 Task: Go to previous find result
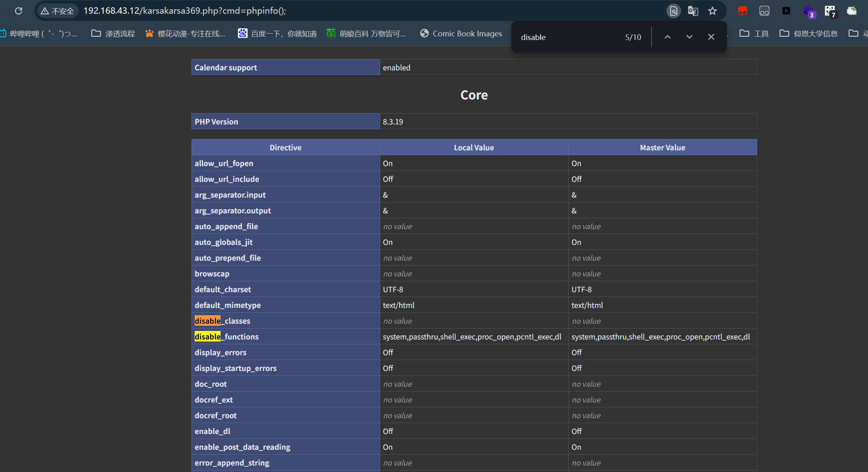pyautogui.click(x=668, y=37)
